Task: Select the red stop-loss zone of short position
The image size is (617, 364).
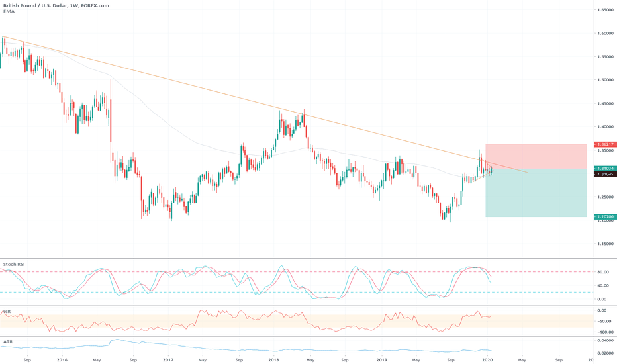Action: coord(536,157)
